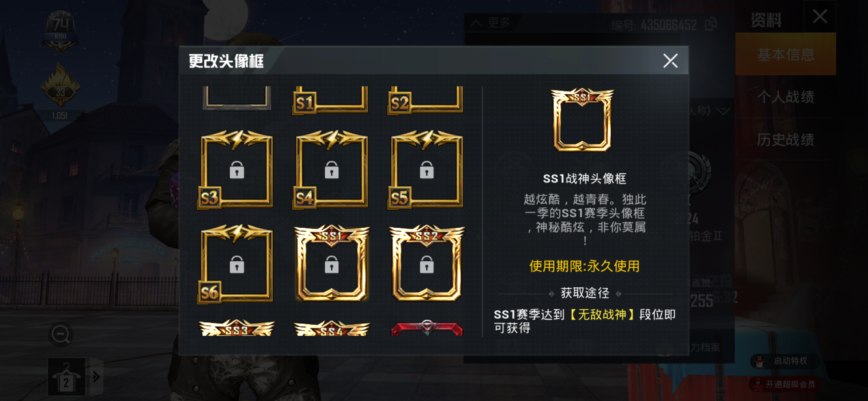Open the 历史战绩 tab
This screenshot has width=868, height=401.
coord(786,140)
